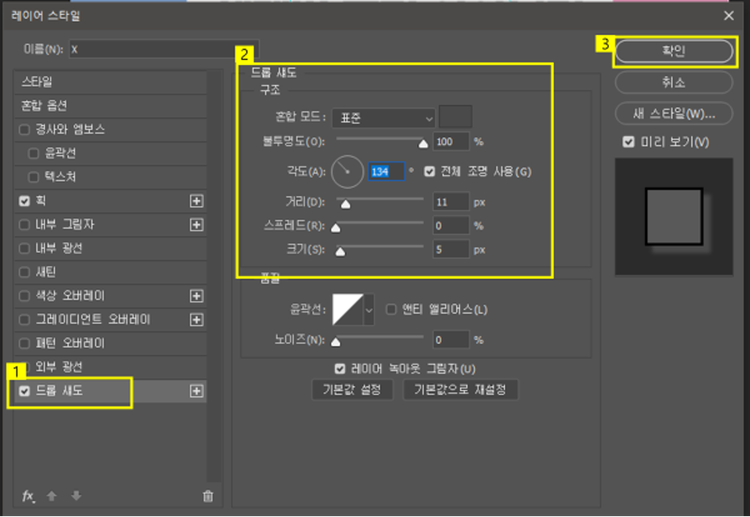Enable the 색상 오버레이 checkbox
Screen dimensions: 750x517
24,296
